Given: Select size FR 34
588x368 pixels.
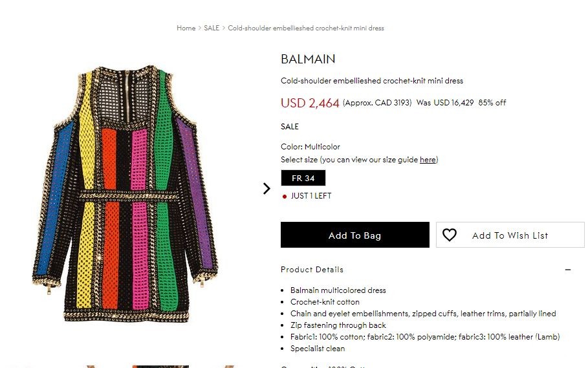Looking at the screenshot, I should pos(303,178).
